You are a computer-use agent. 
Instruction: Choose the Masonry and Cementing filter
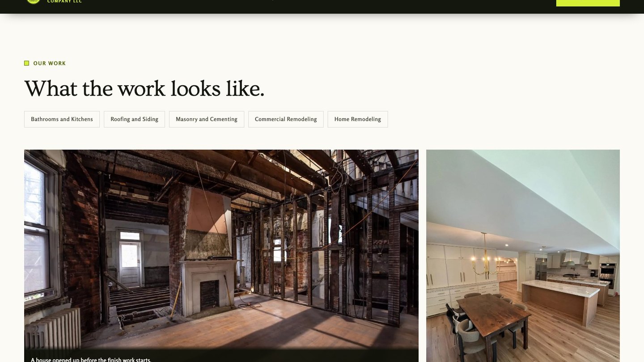[207, 119]
